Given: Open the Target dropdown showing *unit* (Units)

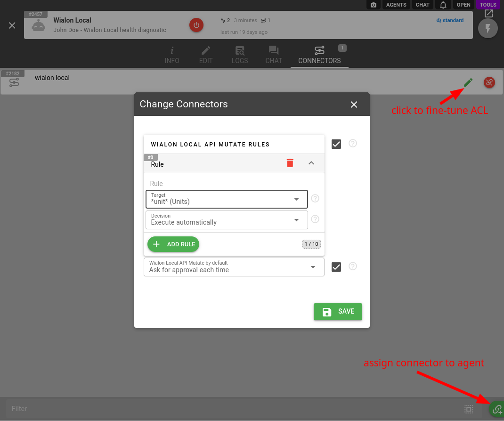Looking at the screenshot, I should [227, 199].
